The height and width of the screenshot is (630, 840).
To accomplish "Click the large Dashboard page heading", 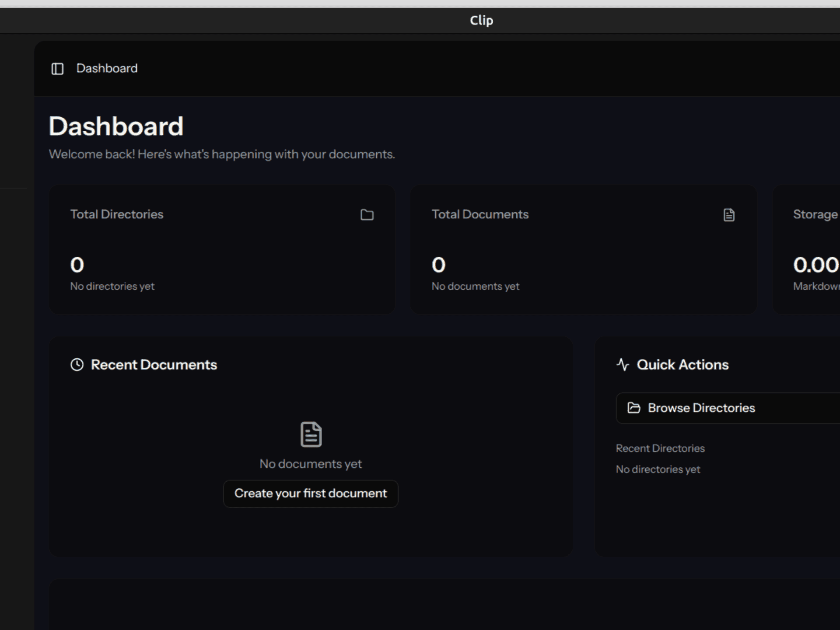I will pos(116,126).
